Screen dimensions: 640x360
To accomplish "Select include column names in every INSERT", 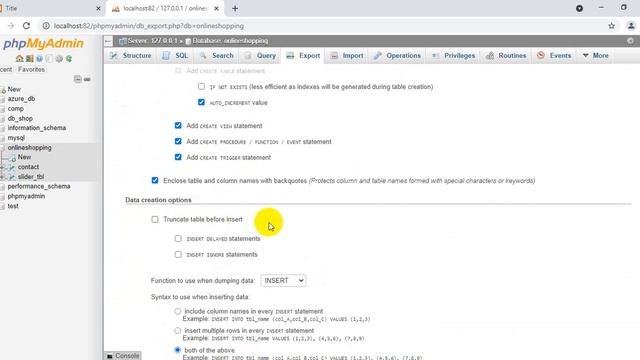I will pos(178,311).
